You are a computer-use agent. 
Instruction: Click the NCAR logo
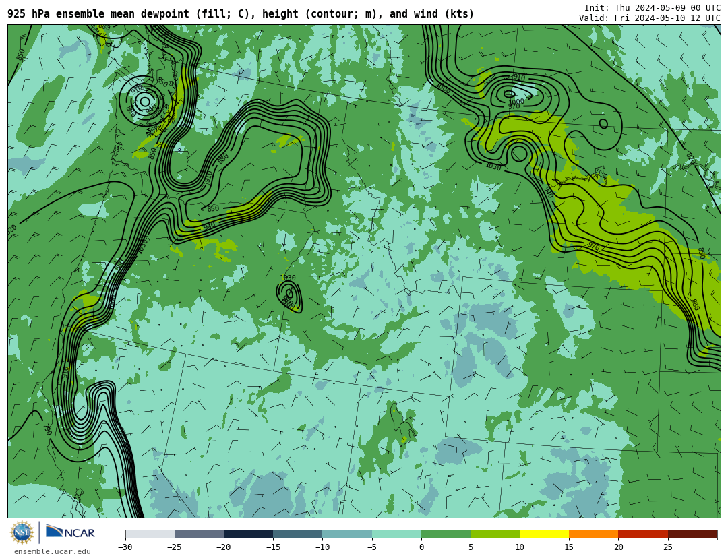coord(70,532)
